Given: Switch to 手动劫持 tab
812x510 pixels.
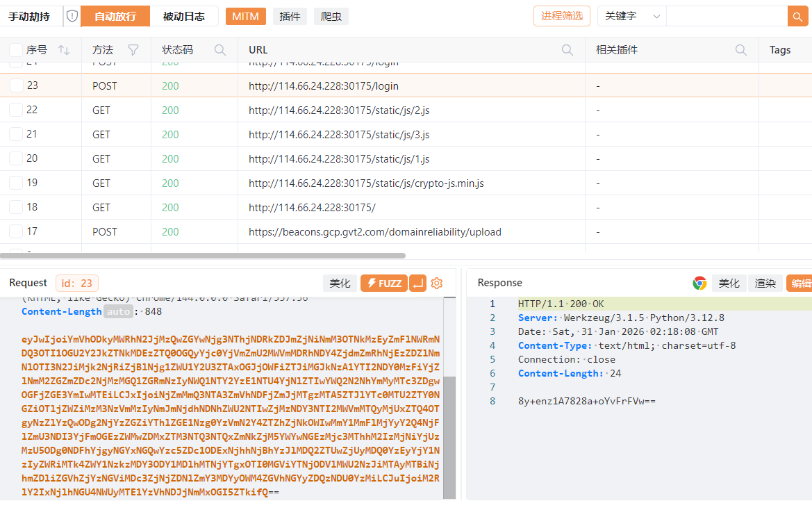Looking at the screenshot, I should click(29, 16).
